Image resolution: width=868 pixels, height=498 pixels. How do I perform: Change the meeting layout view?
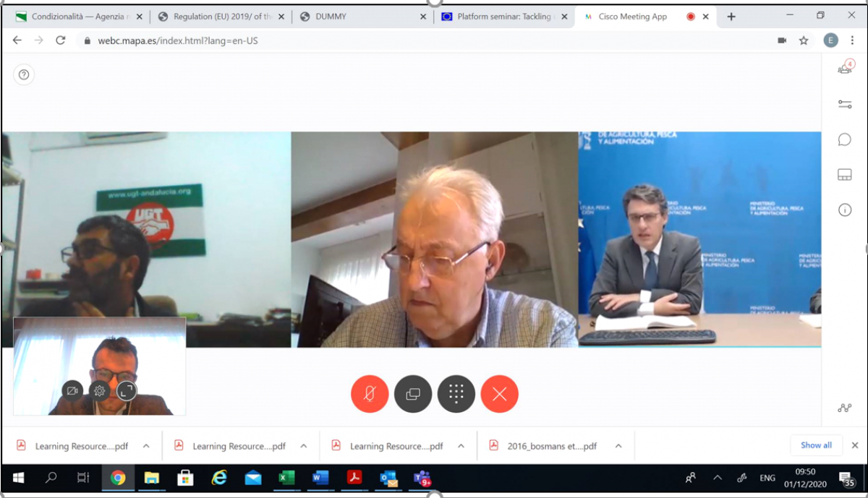pyautogui.click(x=844, y=174)
